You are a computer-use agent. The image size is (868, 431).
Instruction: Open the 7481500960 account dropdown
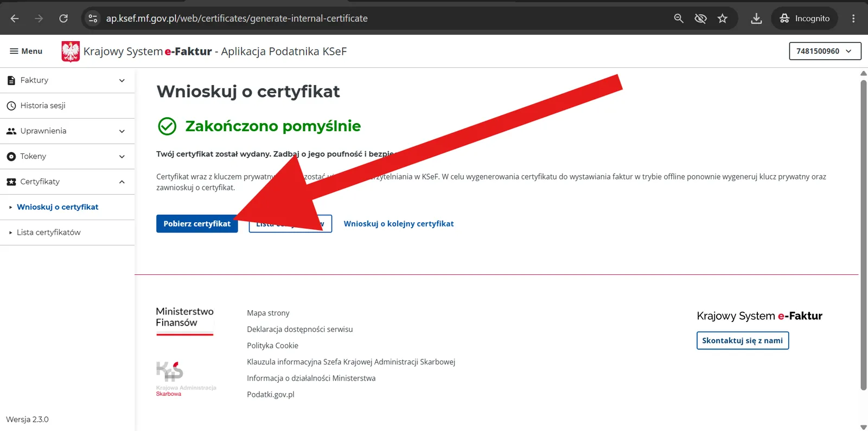(x=825, y=51)
